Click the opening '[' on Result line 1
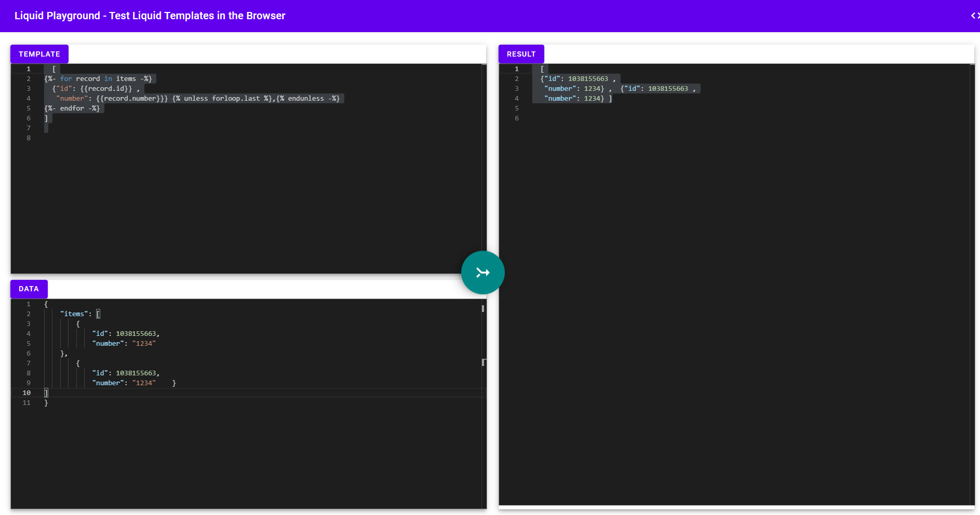Viewport: 980px width, 515px height. click(x=542, y=69)
